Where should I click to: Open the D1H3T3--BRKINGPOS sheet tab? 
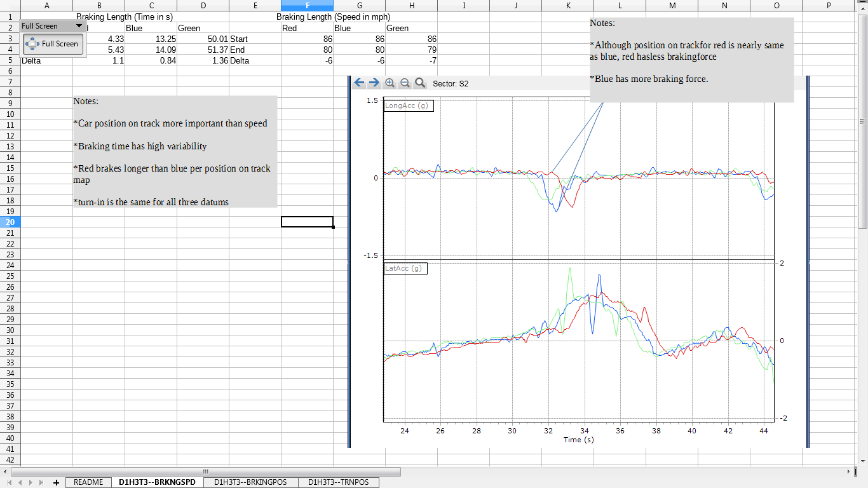(250, 482)
